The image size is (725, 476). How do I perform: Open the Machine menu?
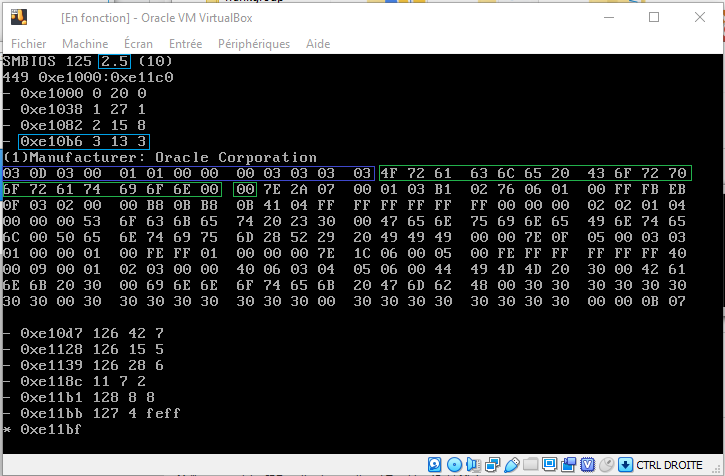85,44
